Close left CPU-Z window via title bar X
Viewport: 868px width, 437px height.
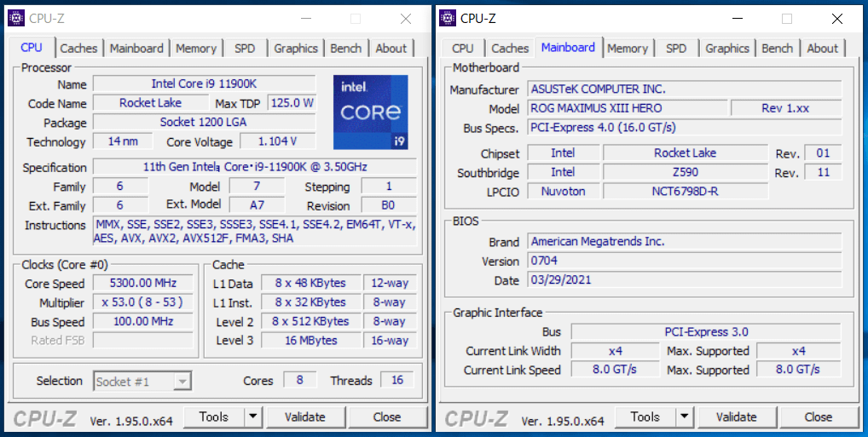(x=406, y=19)
